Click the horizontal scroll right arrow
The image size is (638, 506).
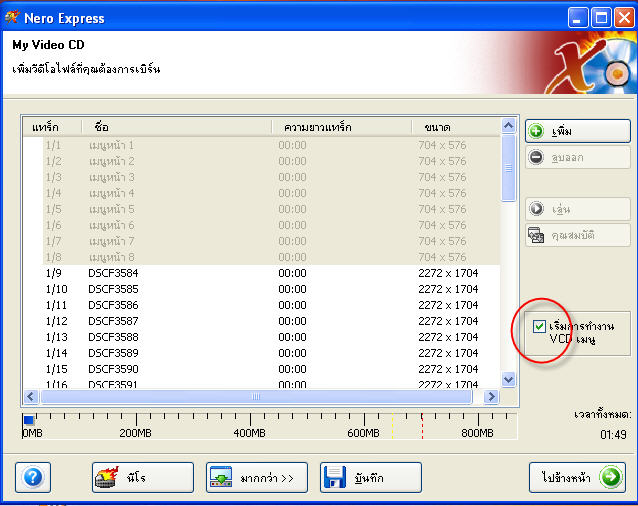tap(491, 396)
